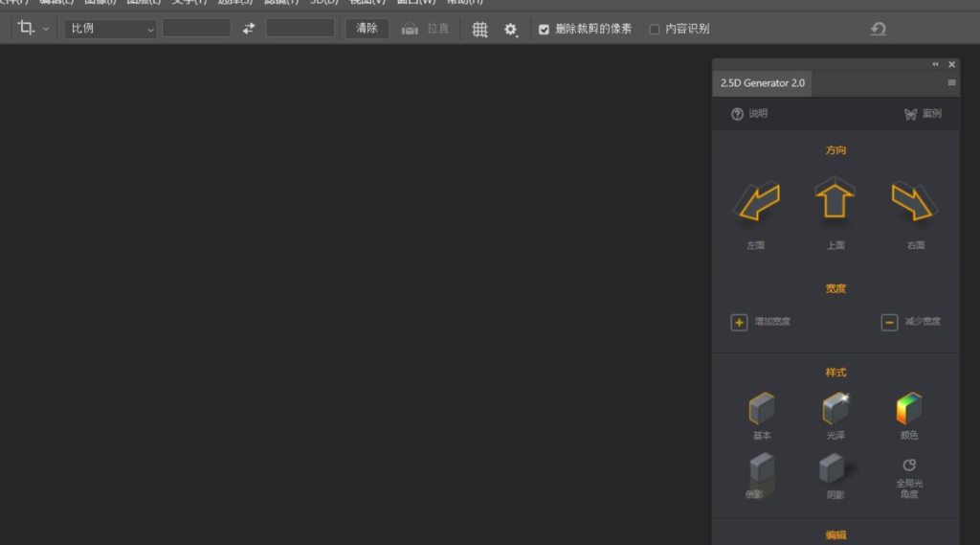Click the clear (清除) button
The image size is (980, 545).
click(x=367, y=29)
